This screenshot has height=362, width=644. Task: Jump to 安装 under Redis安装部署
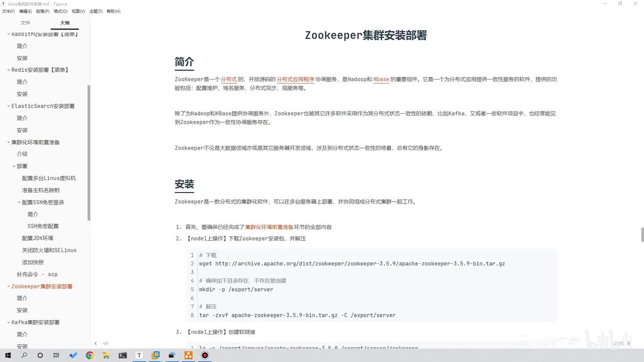[x=22, y=94]
